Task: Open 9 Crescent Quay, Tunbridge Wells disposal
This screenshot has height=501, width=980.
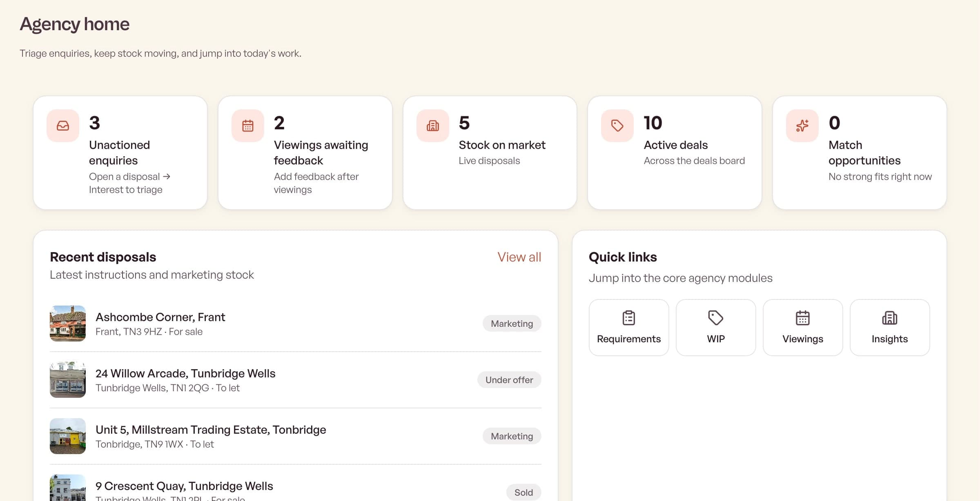Action: coord(296,483)
